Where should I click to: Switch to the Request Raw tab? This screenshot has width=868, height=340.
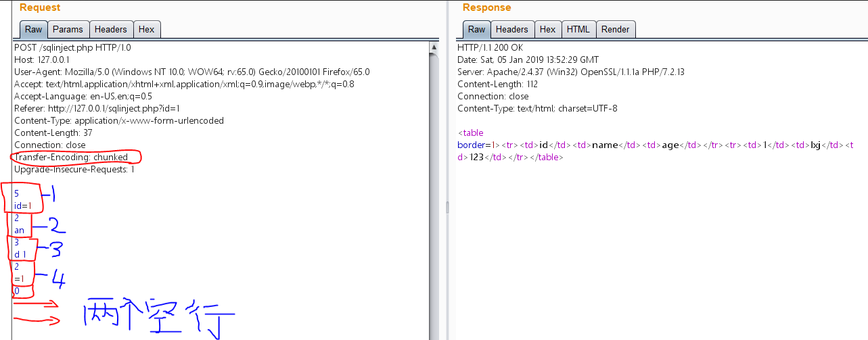(x=33, y=30)
